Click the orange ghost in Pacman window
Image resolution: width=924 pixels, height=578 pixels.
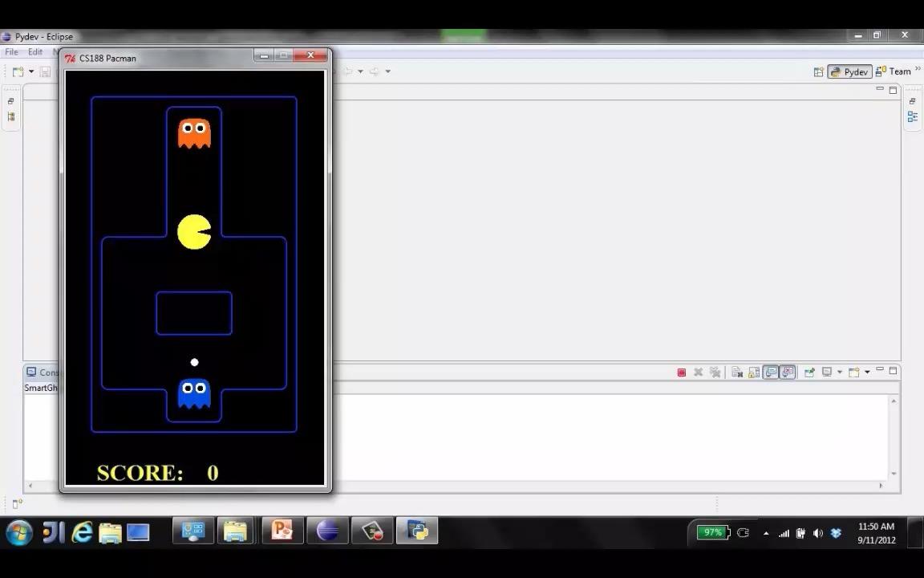pos(194,133)
